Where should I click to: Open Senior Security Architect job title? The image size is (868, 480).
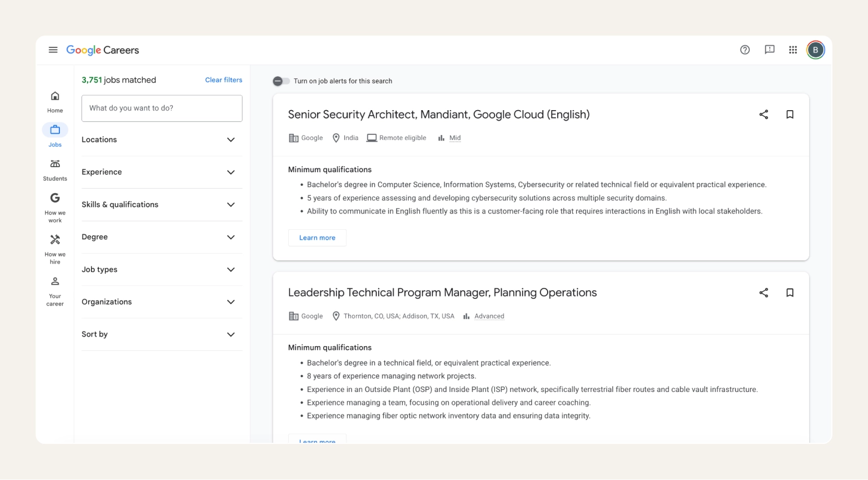pyautogui.click(x=439, y=115)
